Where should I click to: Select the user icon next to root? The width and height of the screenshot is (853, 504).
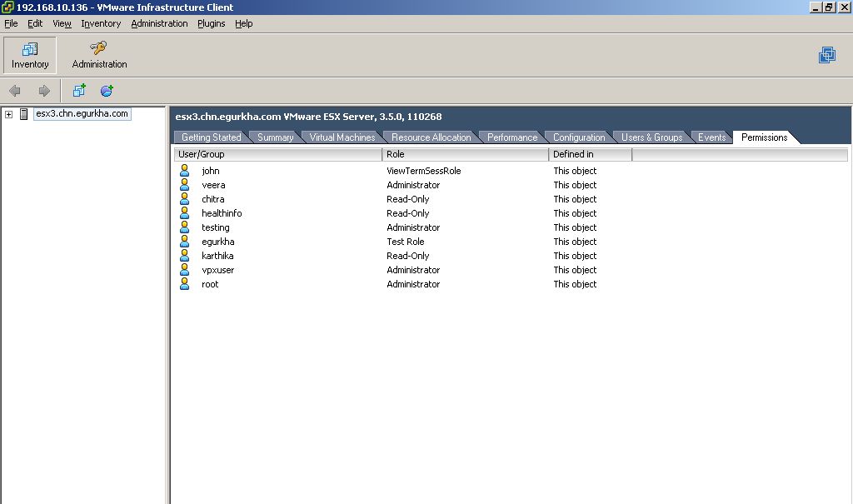[185, 283]
